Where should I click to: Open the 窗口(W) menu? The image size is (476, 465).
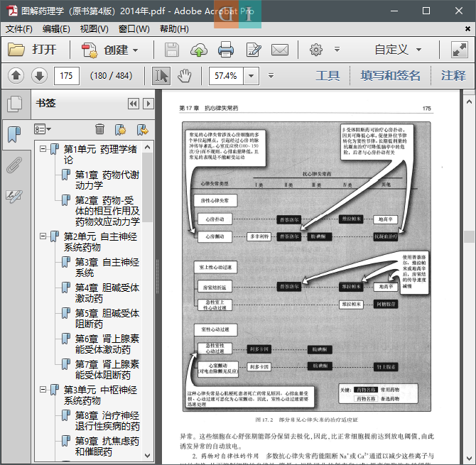(134, 29)
